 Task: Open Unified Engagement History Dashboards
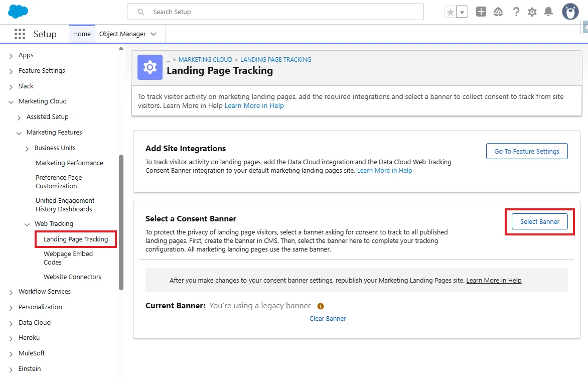tap(65, 205)
